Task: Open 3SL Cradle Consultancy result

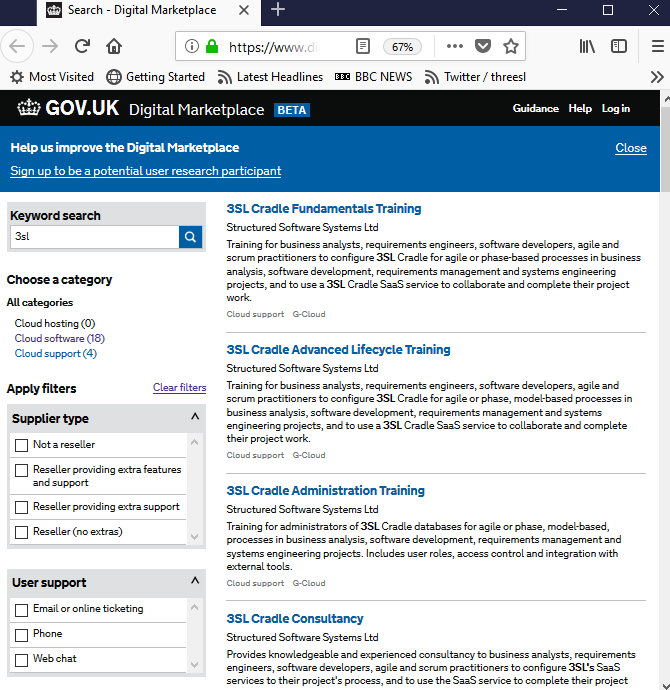Action: [295, 618]
